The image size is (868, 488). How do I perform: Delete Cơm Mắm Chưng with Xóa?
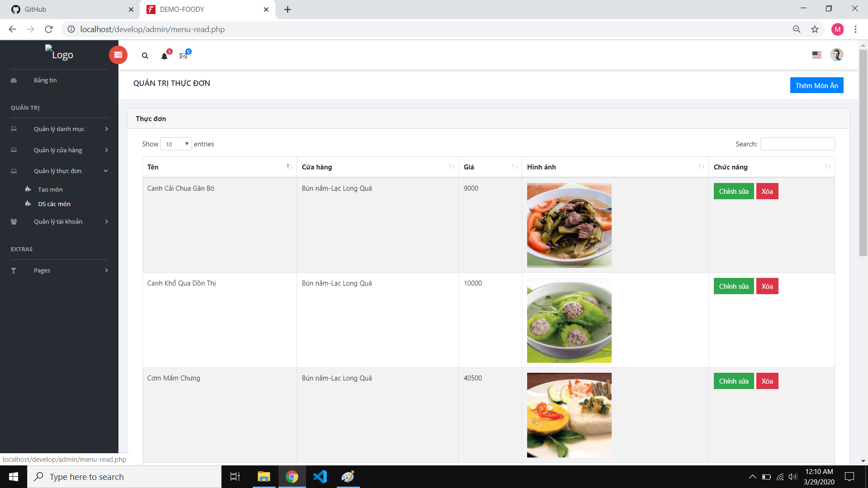[767, 381]
